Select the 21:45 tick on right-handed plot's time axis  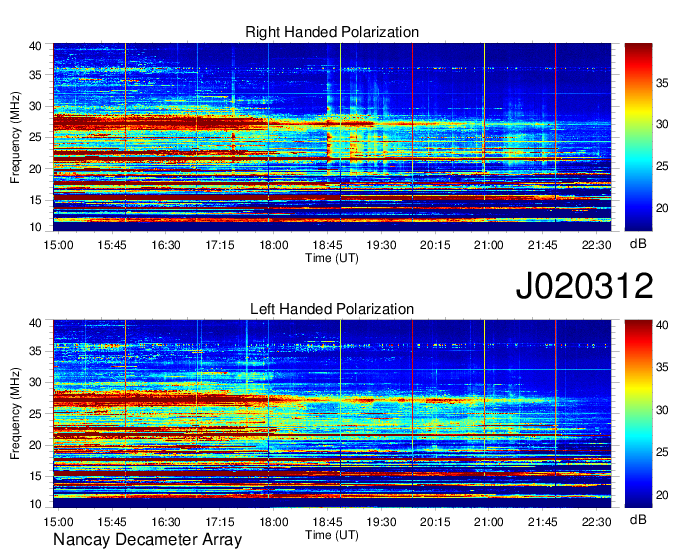point(543,245)
